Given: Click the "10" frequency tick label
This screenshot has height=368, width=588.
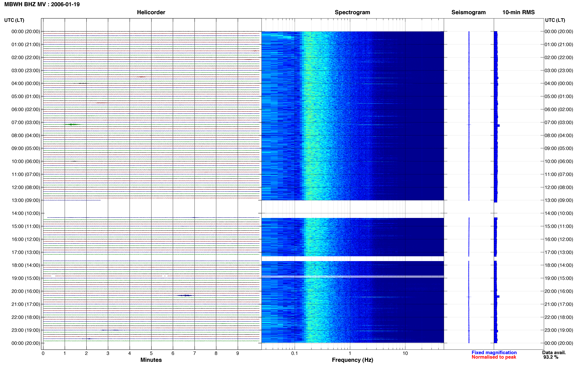Looking at the screenshot, I should tap(405, 353).
